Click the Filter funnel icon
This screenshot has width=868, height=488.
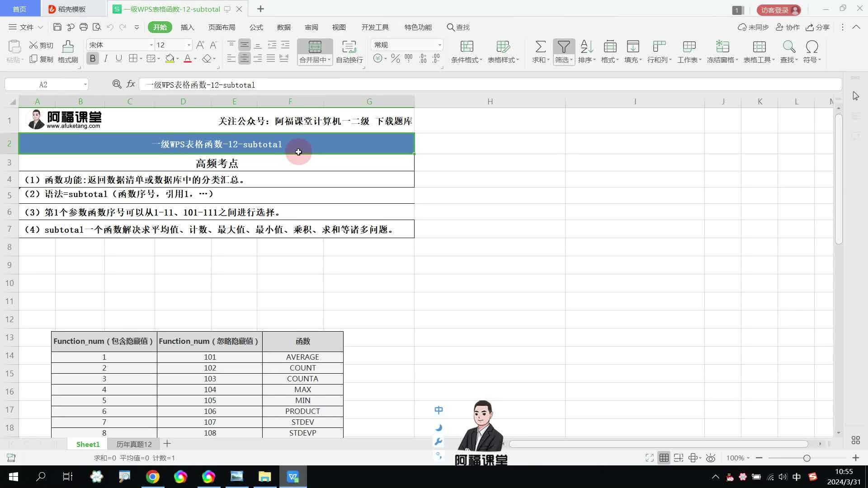(563, 47)
